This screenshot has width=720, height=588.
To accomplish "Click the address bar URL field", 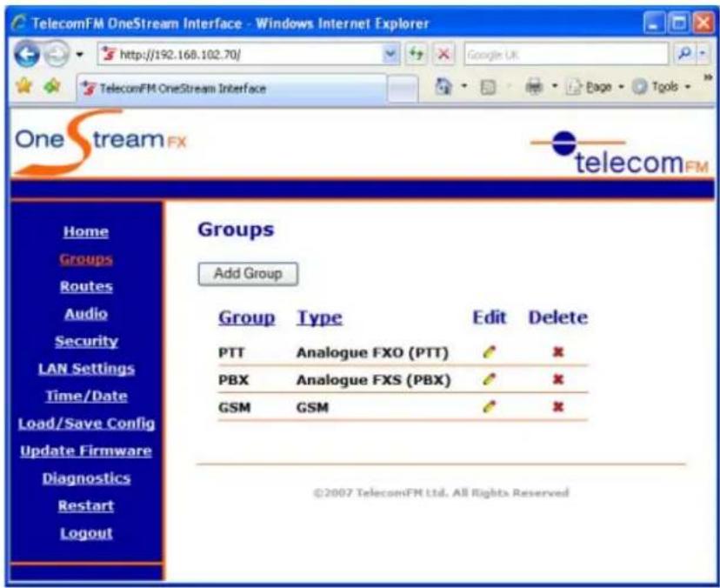I will pos(241,55).
